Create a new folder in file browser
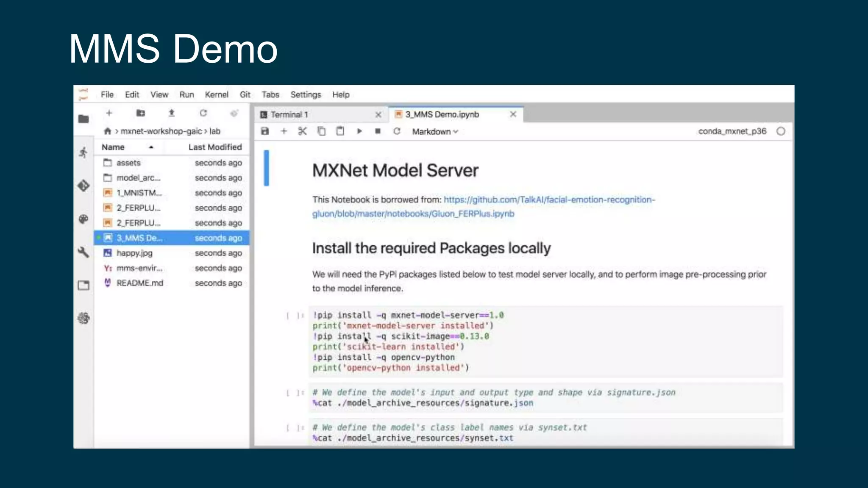Screen dimensions: 868x488 140,113
